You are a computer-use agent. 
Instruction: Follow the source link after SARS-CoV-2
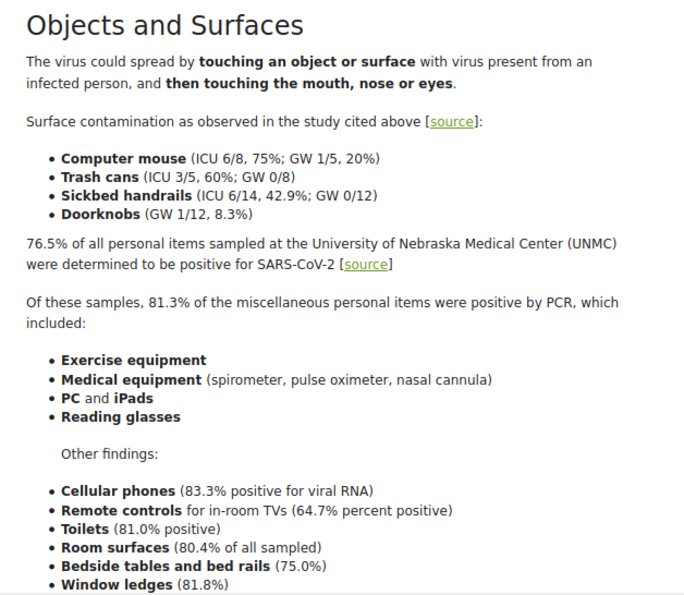click(366, 265)
